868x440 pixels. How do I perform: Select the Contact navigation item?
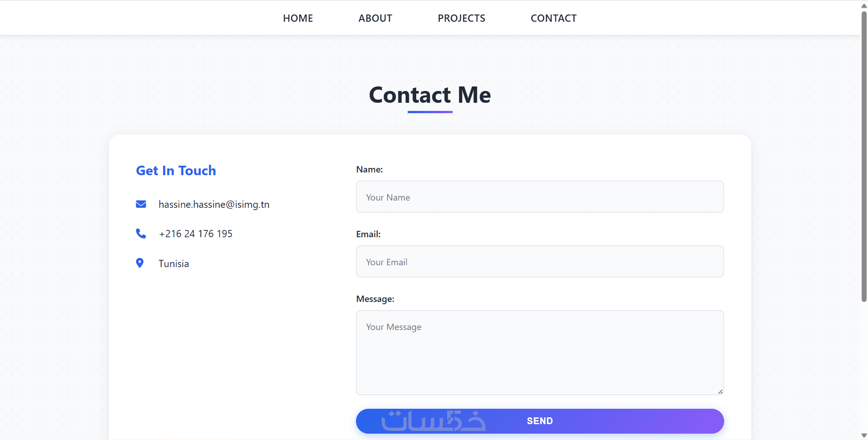(x=553, y=18)
